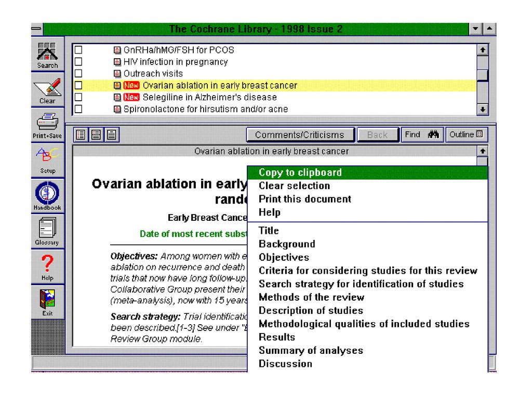Open the window control menu box
Viewport: 532px width, 399px height.
click(37, 29)
